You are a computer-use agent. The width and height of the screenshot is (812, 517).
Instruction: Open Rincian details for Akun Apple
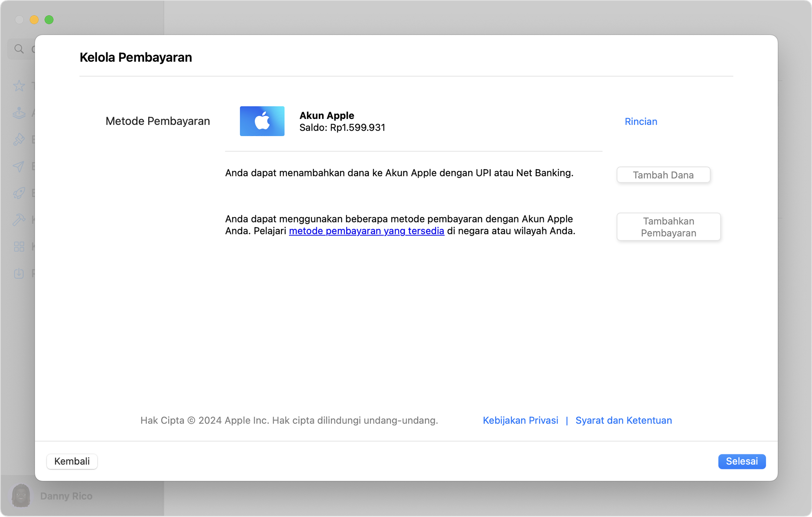click(x=641, y=122)
